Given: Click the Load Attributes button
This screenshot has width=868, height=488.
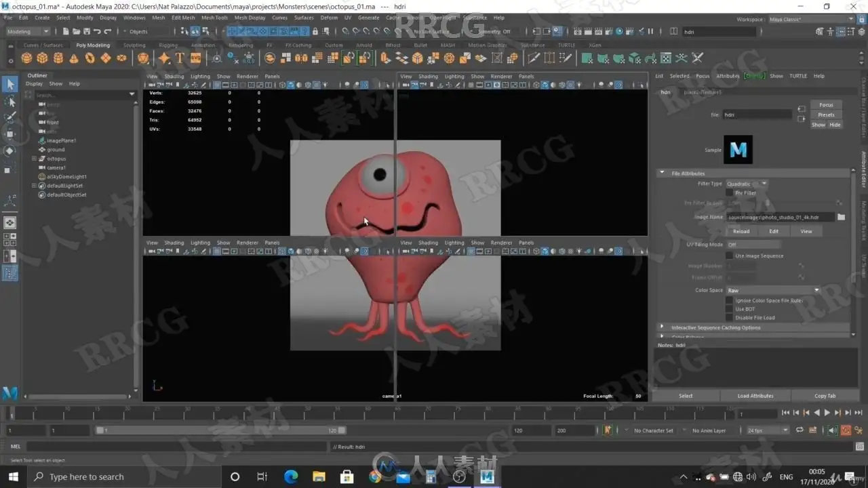Looking at the screenshot, I should click(755, 396).
